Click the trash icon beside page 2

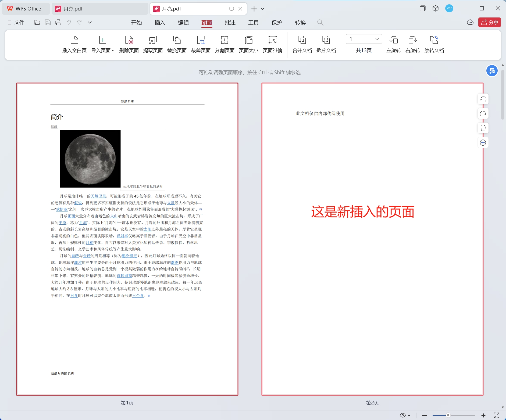click(x=483, y=128)
